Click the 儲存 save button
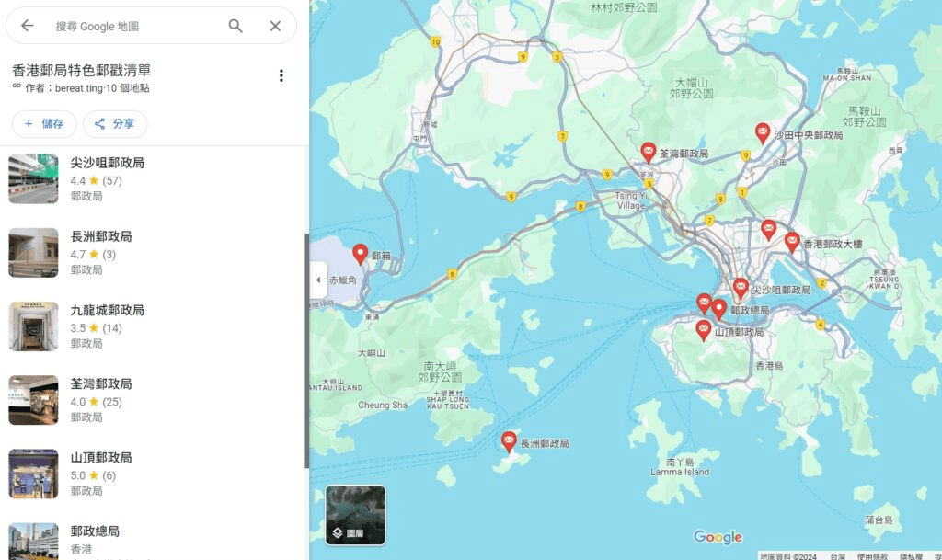 44,123
